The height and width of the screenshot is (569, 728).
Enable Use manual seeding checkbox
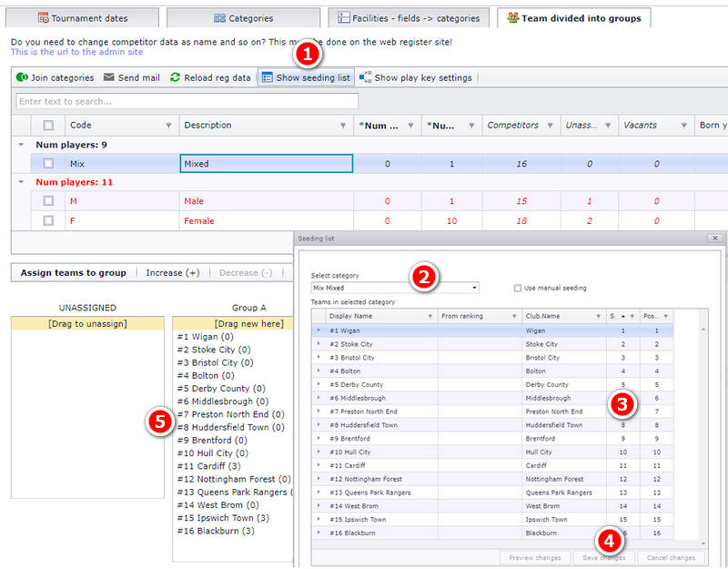pyautogui.click(x=518, y=288)
